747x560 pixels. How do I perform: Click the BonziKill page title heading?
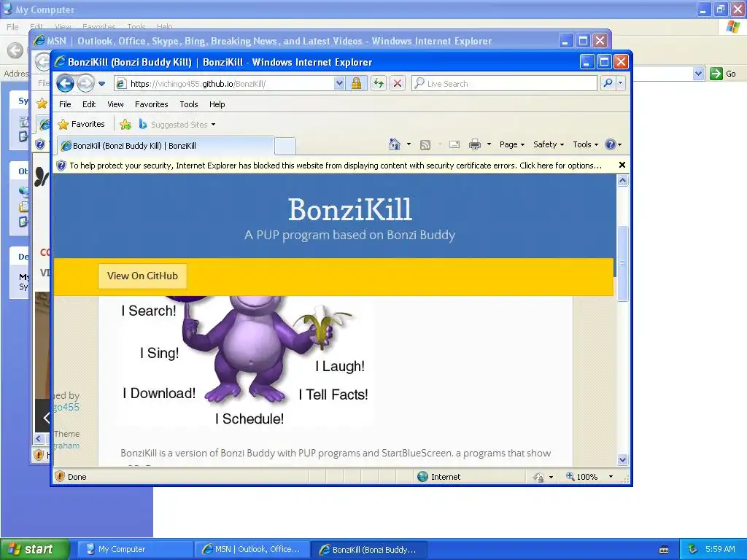tap(349, 209)
